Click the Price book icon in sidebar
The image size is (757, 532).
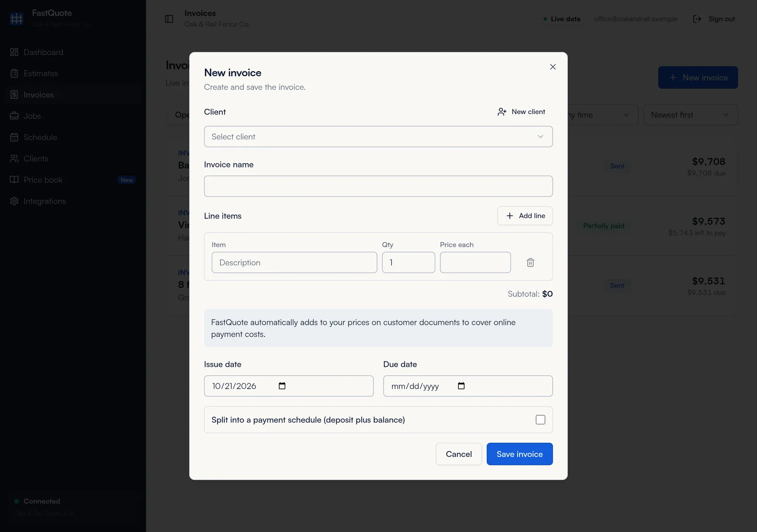(x=14, y=180)
